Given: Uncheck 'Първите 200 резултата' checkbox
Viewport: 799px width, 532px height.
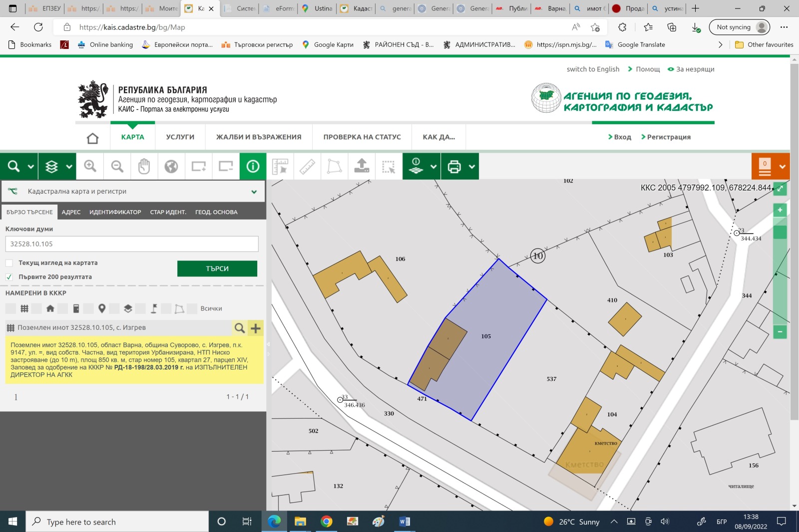Looking at the screenshot, I should tap(9, 277).
